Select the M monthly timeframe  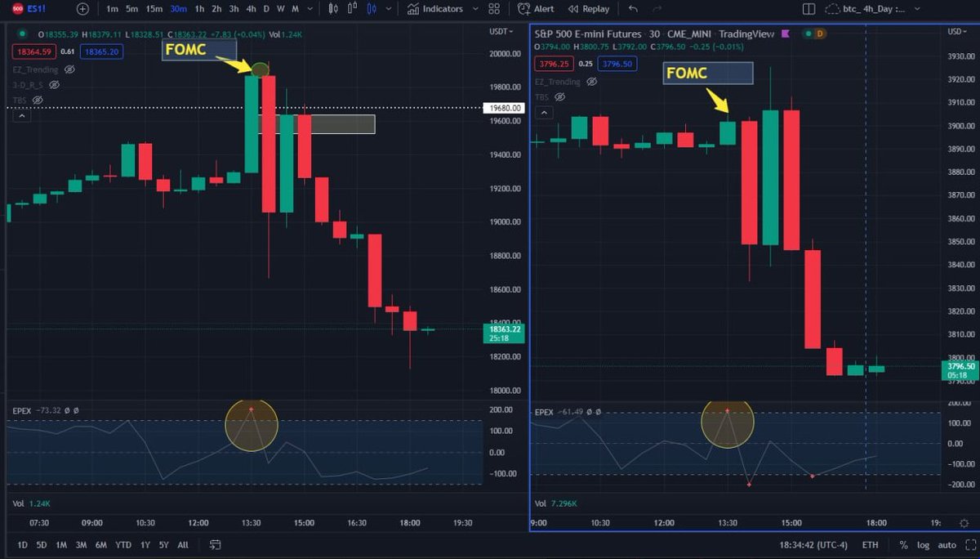pyautogui.click(x=295, y=9)
